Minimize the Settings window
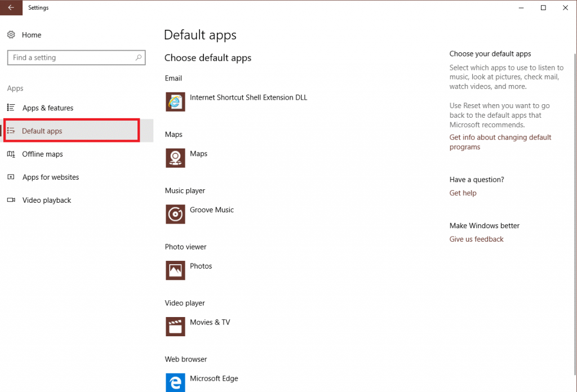Image resolution: width=577 pixels, height=392 pixels. pos(521,7)
